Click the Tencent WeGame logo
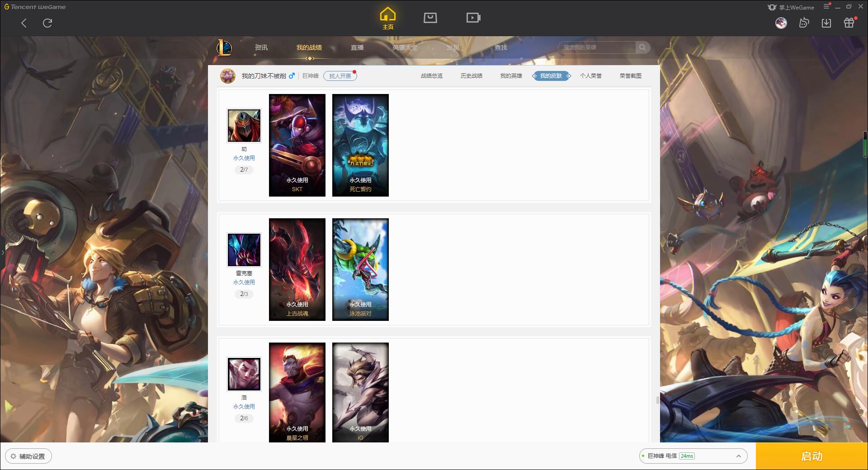Screen dimensions: 868x470 (35, 7)
